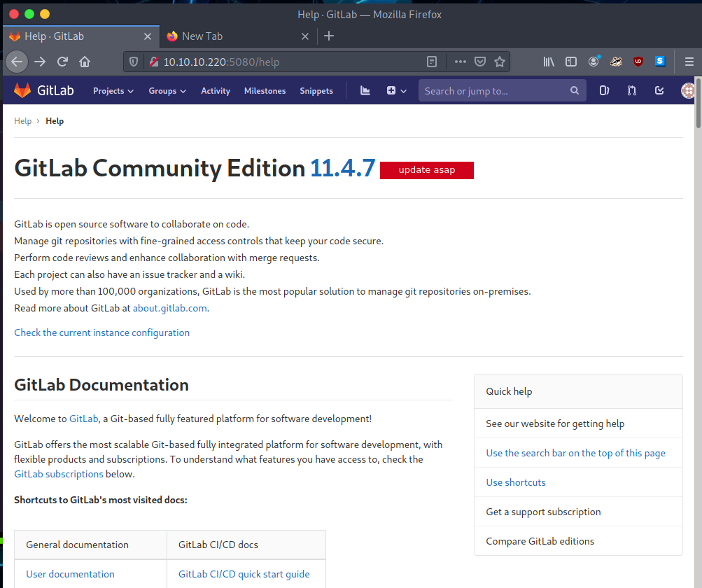
Task: Click the Search or jump to field
Action: (502, 90)
